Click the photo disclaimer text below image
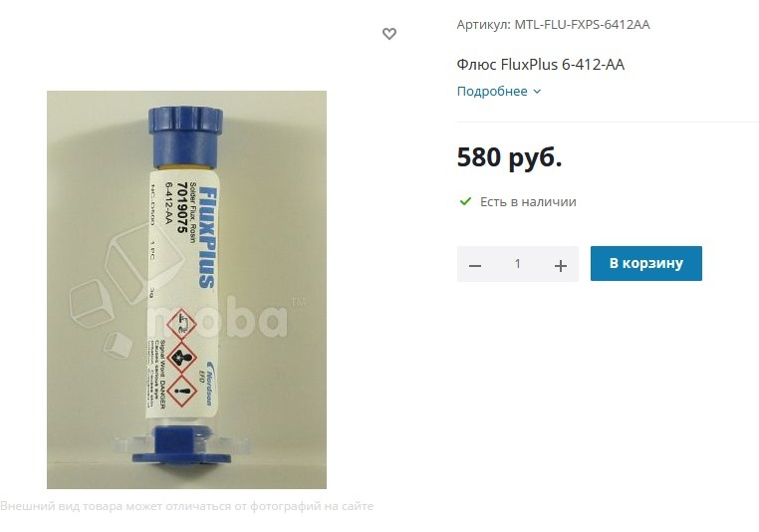The height and width of the screenshot is (532, 759). click(x=187, y=506)
